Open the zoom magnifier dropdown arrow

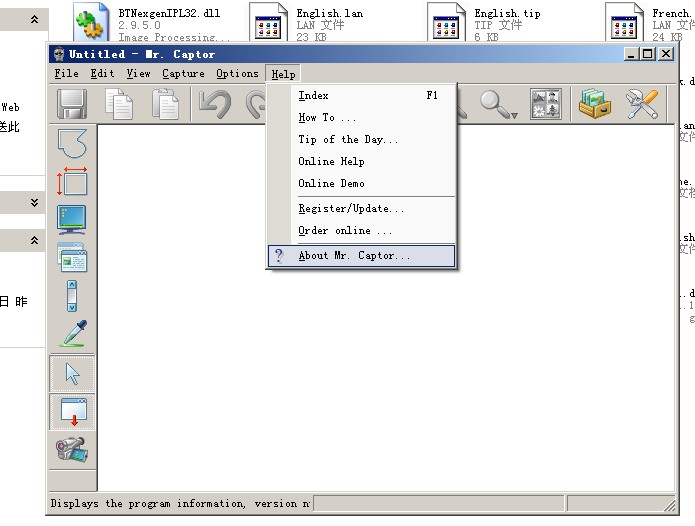[514, 115]
